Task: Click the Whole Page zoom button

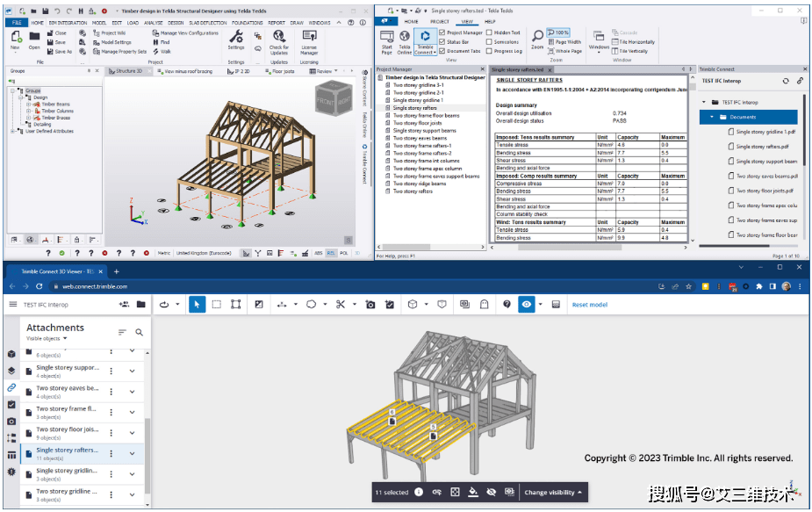Action: (x=564, y=51)
